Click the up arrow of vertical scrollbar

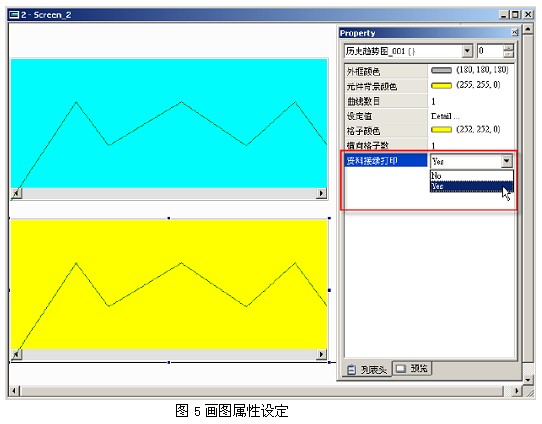coord(527,29)
